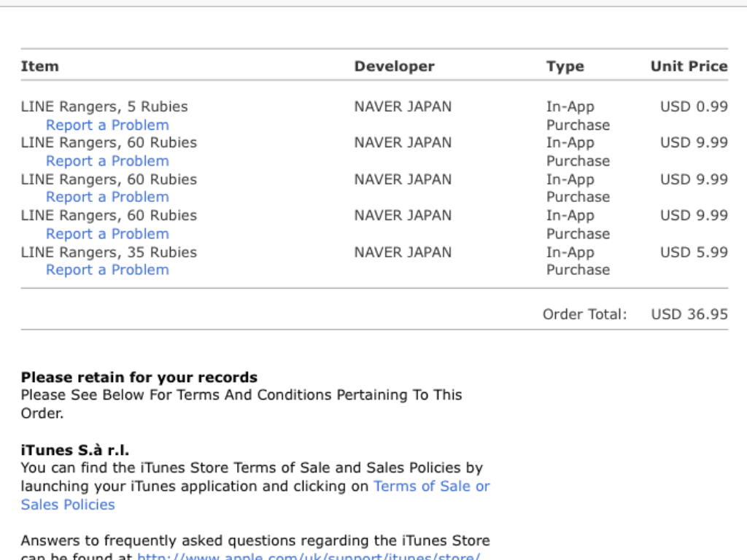747x560 pixels.
Task: Select the USD 36.95 order total amount
Action: tap(689, 314)
